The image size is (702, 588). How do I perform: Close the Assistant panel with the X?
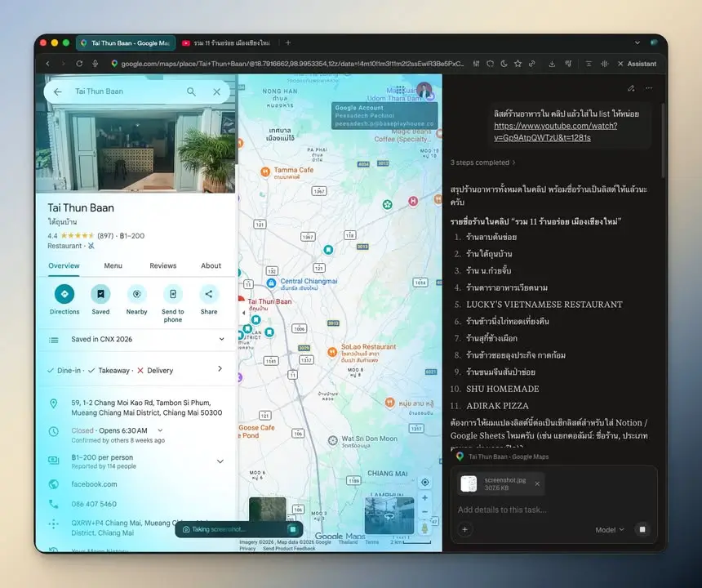(620, 64)
